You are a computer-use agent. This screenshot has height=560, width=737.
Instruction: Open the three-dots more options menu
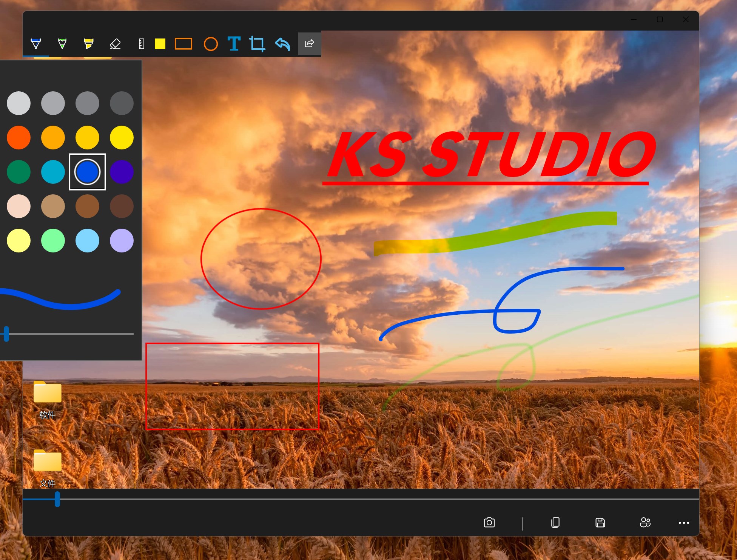pyautogui.click(x=684, y=523)
